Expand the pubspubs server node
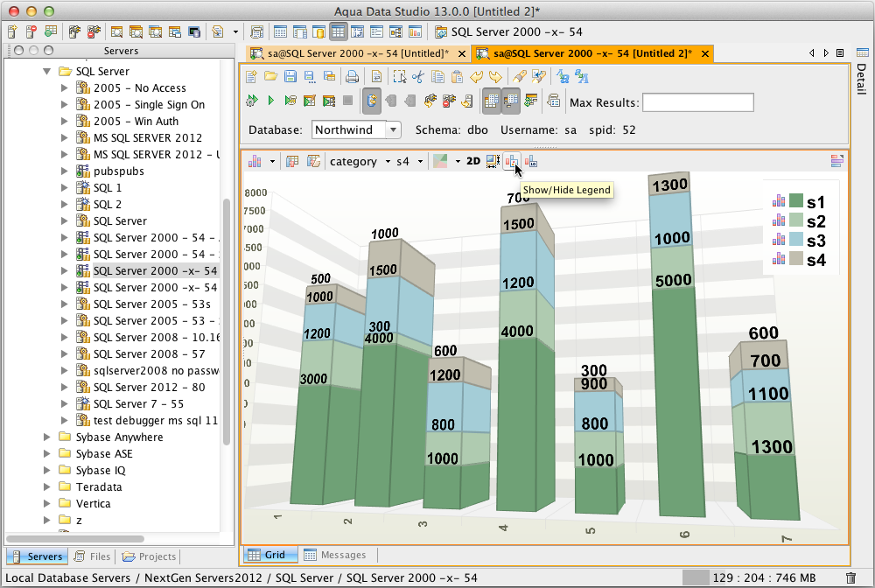This screenshot has width=875, height=588. [x=64, y=171]
